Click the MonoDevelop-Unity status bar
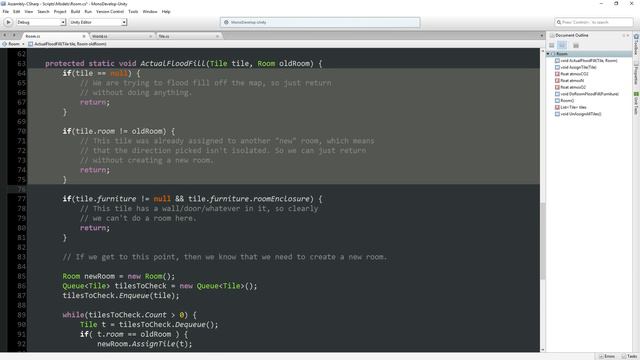The height and width of the screenshot is (360, 640). point(320,22)
